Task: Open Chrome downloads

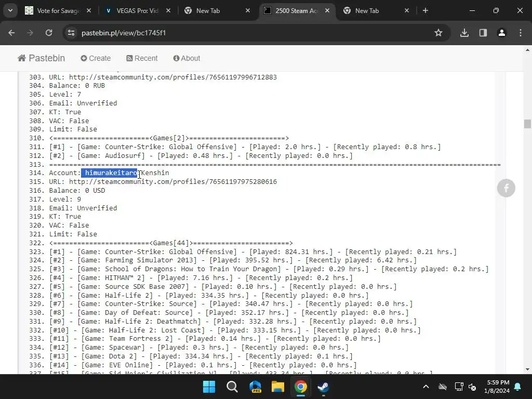Action: pyautogui.click(x=464, y=33)
